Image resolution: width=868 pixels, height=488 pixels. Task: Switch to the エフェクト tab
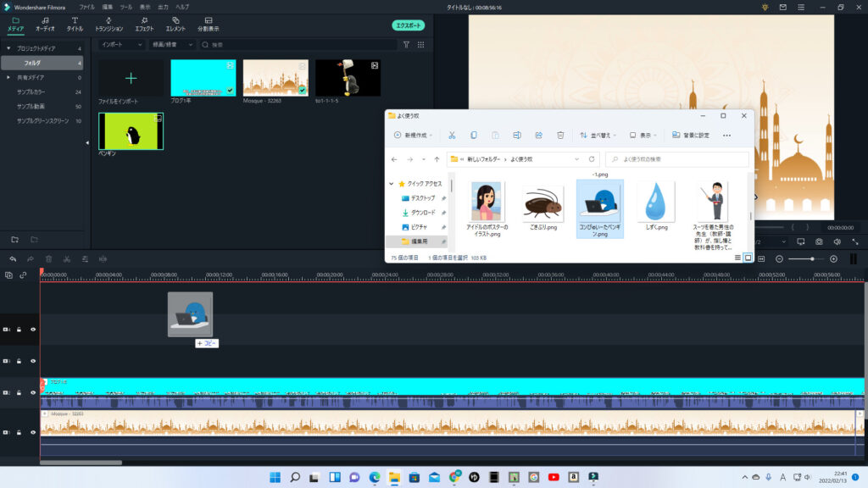(144, 25)
